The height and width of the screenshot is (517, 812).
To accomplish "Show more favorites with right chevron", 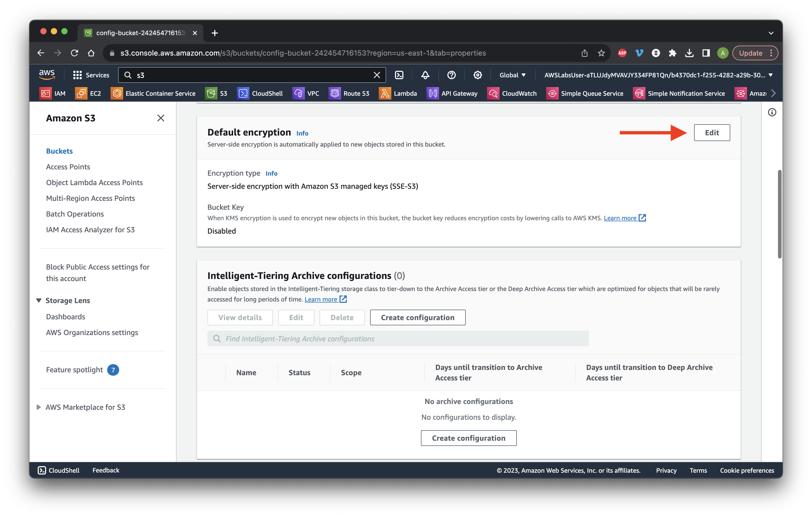I will pyautogui.click(x=773, y=94).
